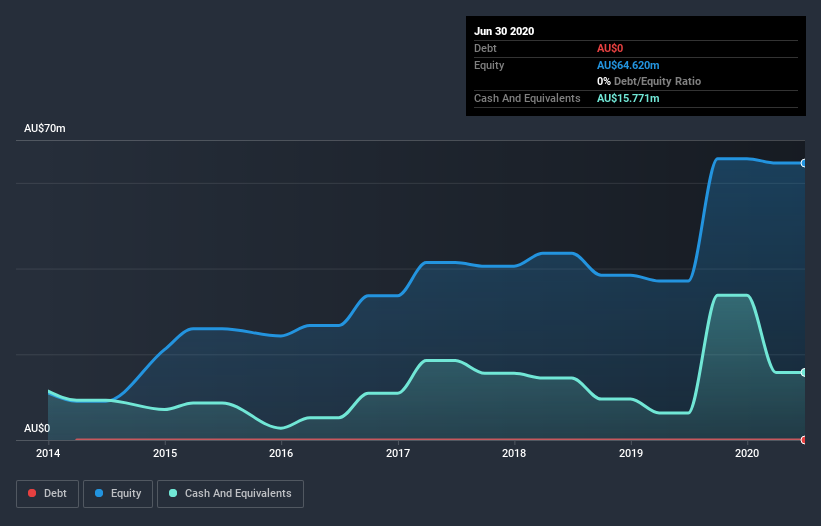
Task: Select the Debt data point at Jun 2020
Action: pyautogui.click(x=804, y=440)
